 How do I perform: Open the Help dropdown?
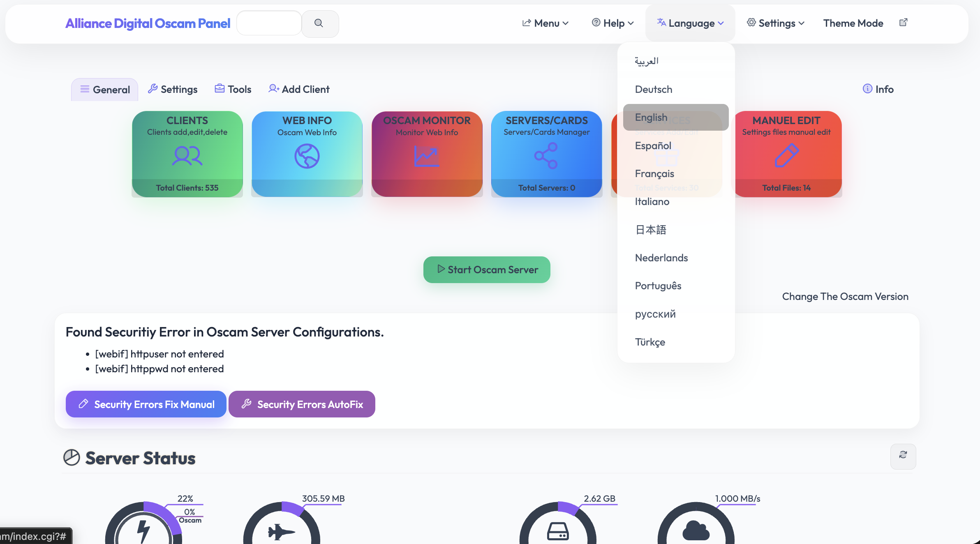613,23
